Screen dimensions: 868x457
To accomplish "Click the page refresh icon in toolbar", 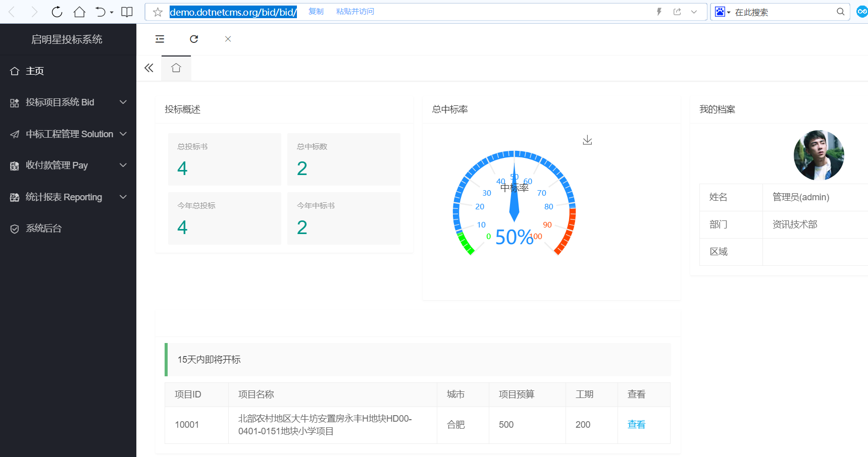I will pyautogui.click(x=194, y=39).
